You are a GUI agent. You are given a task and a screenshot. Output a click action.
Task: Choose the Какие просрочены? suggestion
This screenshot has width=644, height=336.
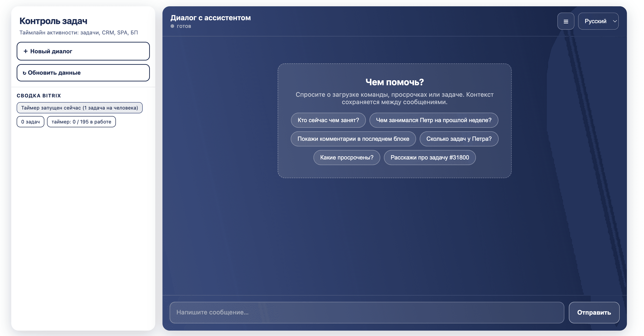347,158
